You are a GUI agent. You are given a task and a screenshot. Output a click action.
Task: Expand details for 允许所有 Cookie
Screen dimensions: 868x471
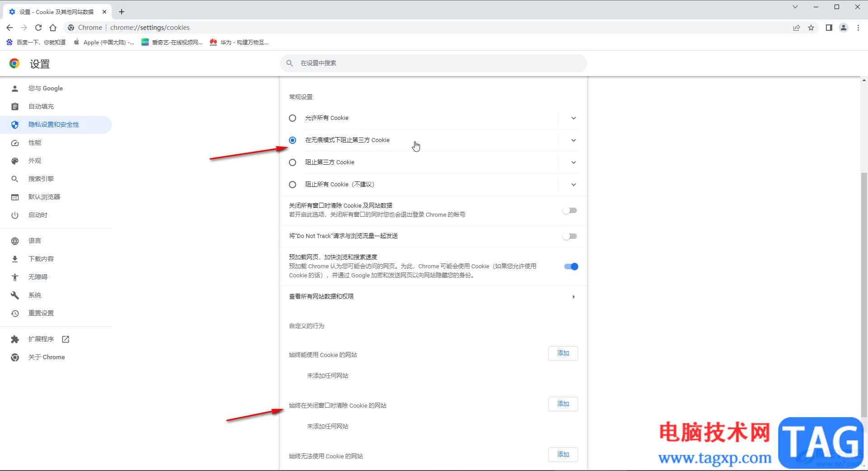click(573, 118)
